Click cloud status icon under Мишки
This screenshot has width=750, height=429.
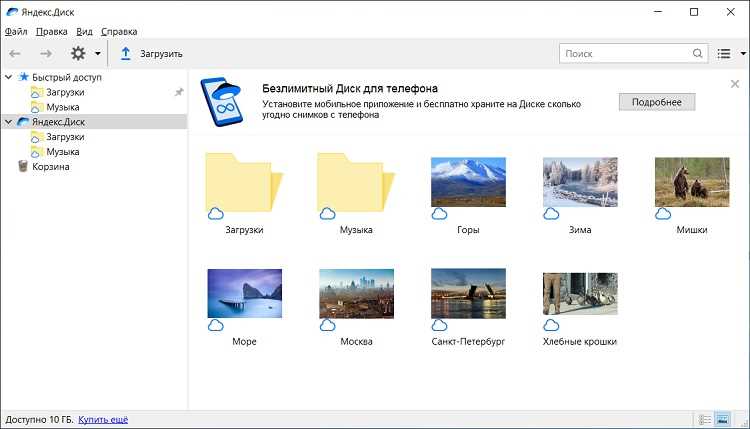click(663, 214)
